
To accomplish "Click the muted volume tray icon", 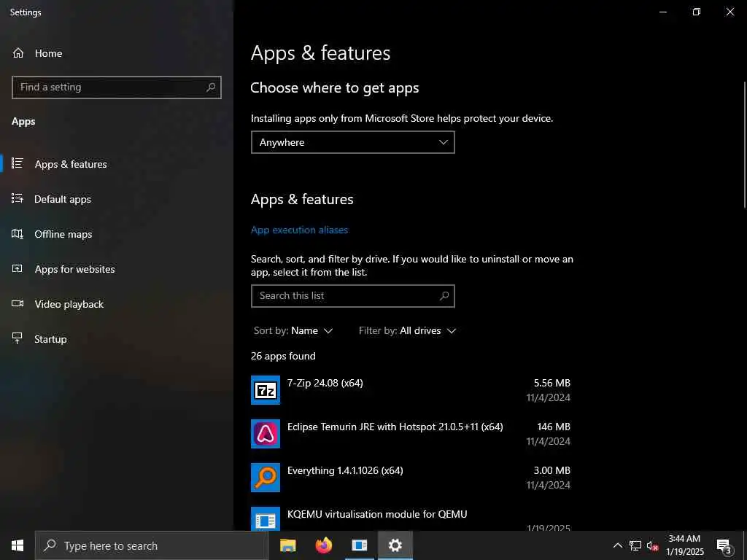I will (652, 545).
